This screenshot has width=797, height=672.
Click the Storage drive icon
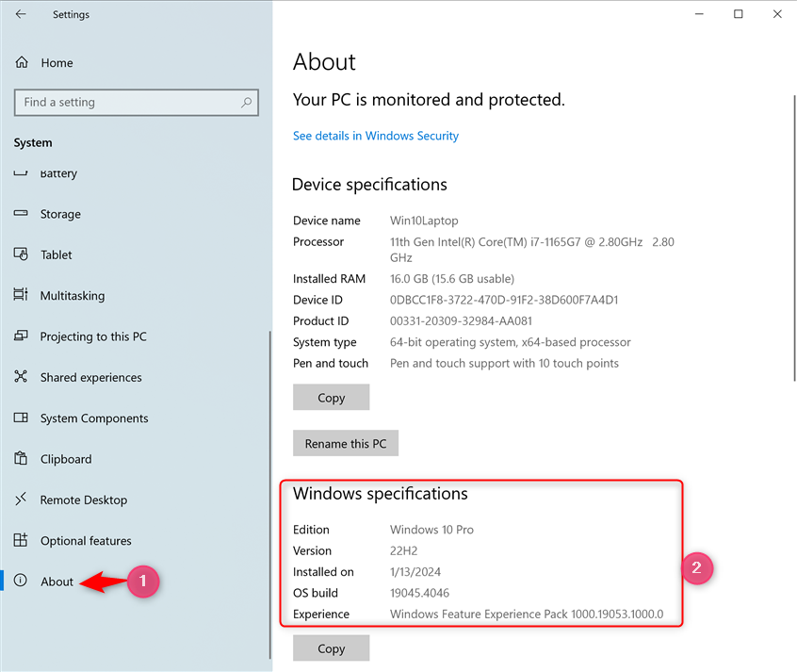coord(21,213)
